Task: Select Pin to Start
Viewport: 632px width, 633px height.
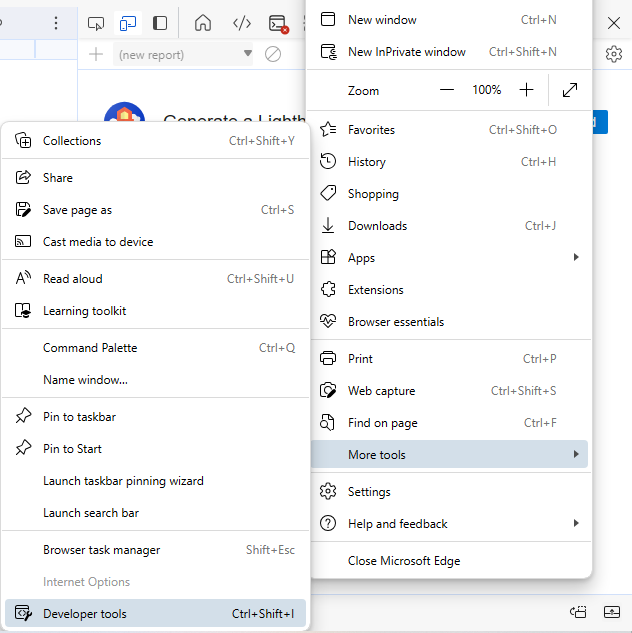Action: pyautogui.click(x=155, y=449)
